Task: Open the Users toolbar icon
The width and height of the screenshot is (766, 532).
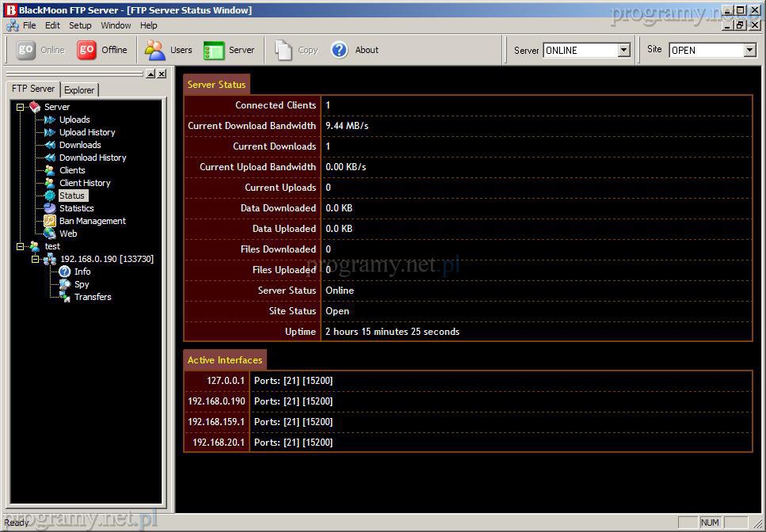Action: click(154, 50)
